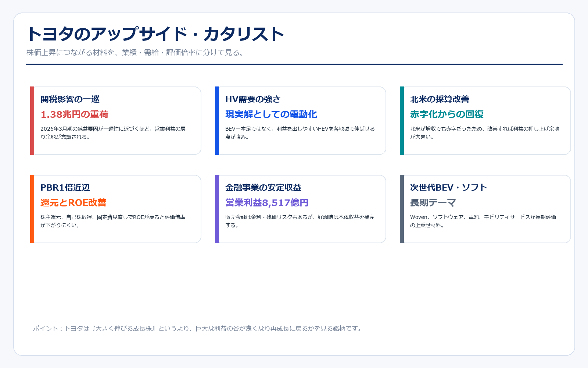Select the 関税影響の一巡 card heading
Image resolution: width=588 pixels, height=368 pixels.
tap(70, 99)
